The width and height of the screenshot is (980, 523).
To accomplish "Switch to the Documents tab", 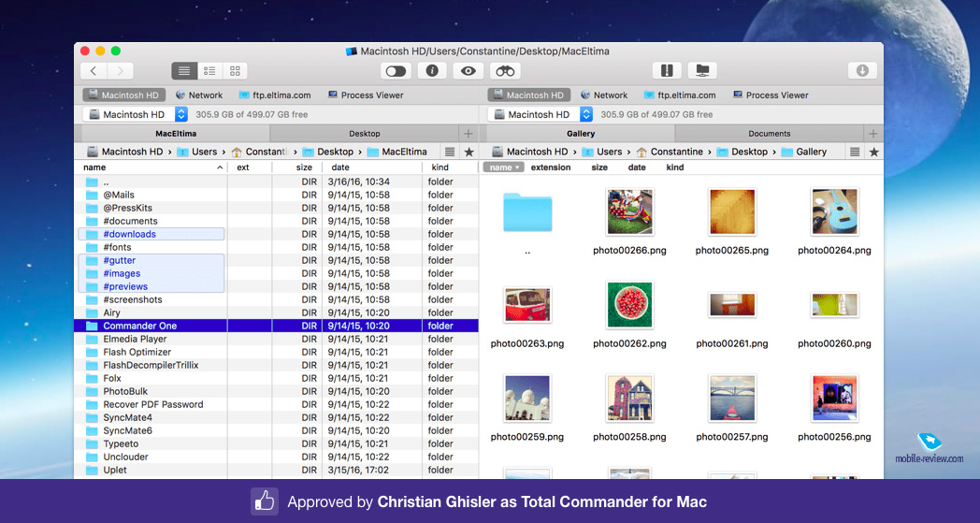I will point(770,133).
